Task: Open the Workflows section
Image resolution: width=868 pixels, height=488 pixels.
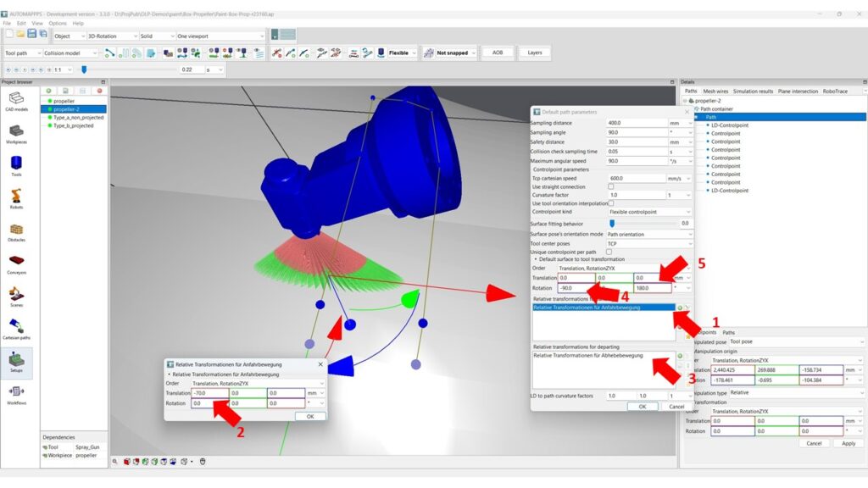Action: click(x=17, y=395)
